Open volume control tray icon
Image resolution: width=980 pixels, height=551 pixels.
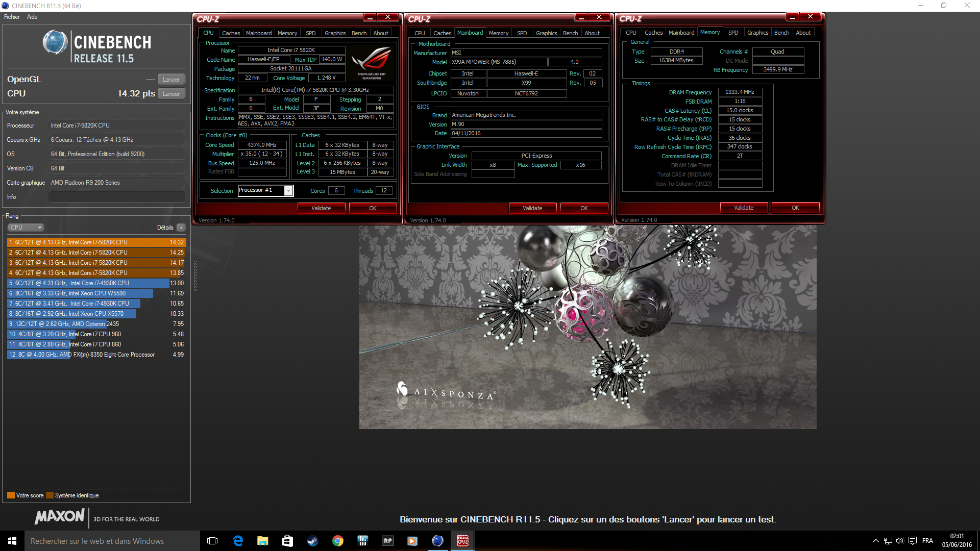900,541
